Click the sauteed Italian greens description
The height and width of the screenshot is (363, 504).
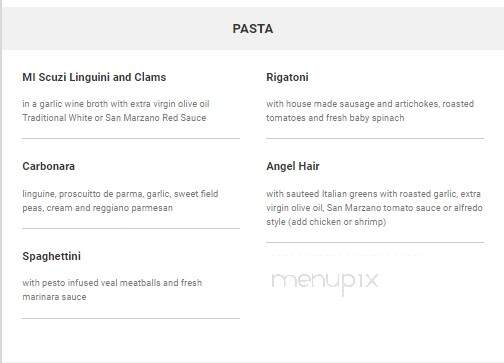[373, 194]
